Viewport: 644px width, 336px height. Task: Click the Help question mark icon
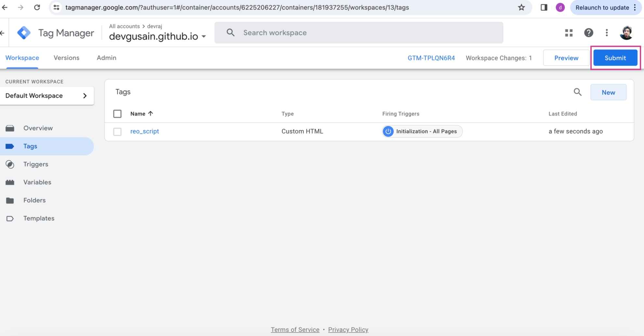click(x=588, y=33)
